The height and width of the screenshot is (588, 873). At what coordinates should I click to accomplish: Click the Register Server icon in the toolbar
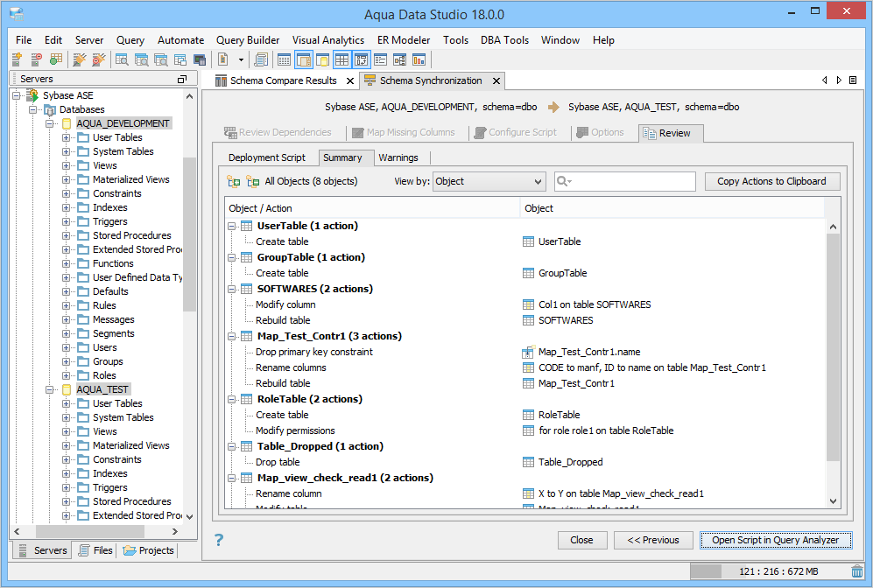[x=17, y=59]
